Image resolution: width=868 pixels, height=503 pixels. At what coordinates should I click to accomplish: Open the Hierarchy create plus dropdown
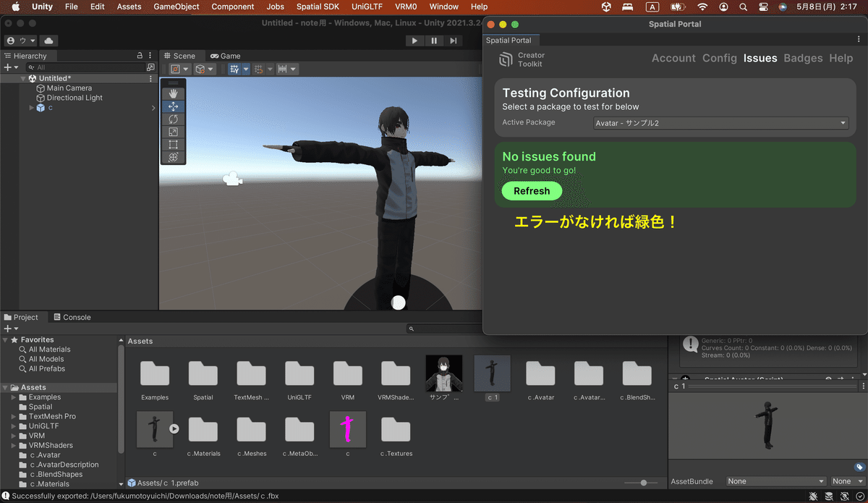tap(10, 67)
